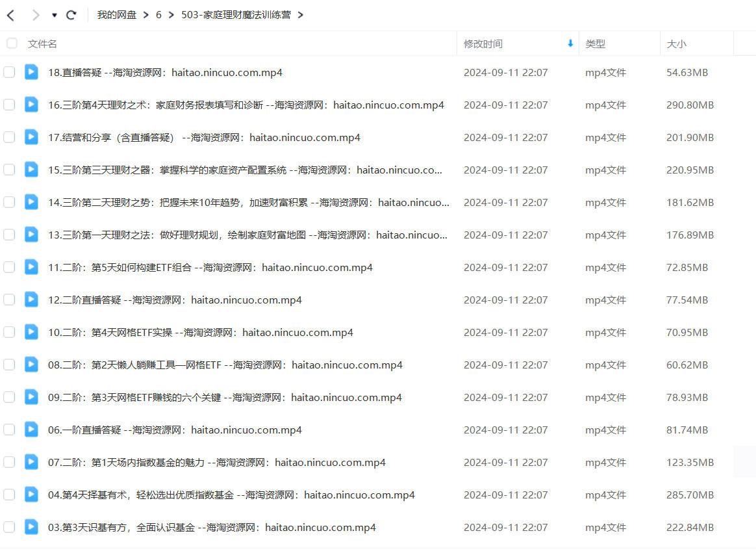Open file 16.三阶第4天理财之术 mp4
This screenshot has height=555, width=756.
(x=246, y=105)
